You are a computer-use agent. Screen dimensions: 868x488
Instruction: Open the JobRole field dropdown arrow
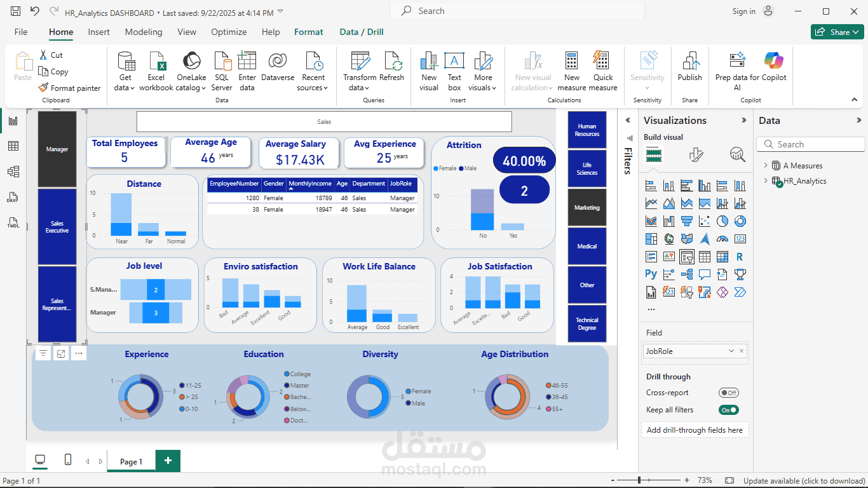(731, 351)
